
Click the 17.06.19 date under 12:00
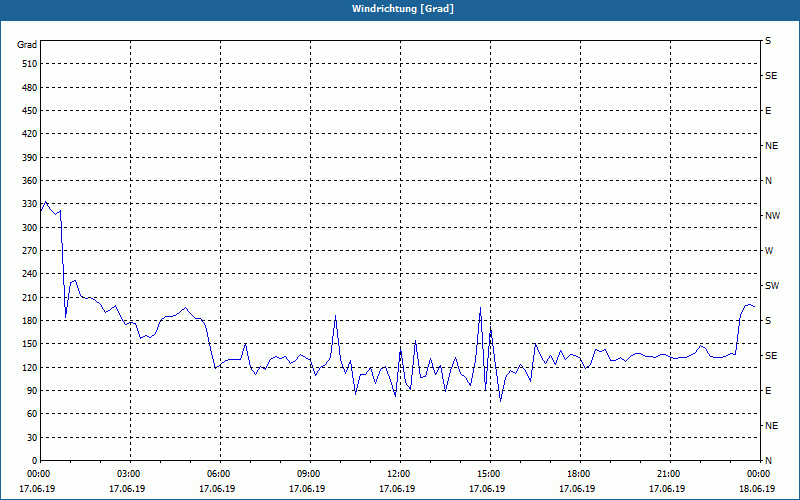397,489
